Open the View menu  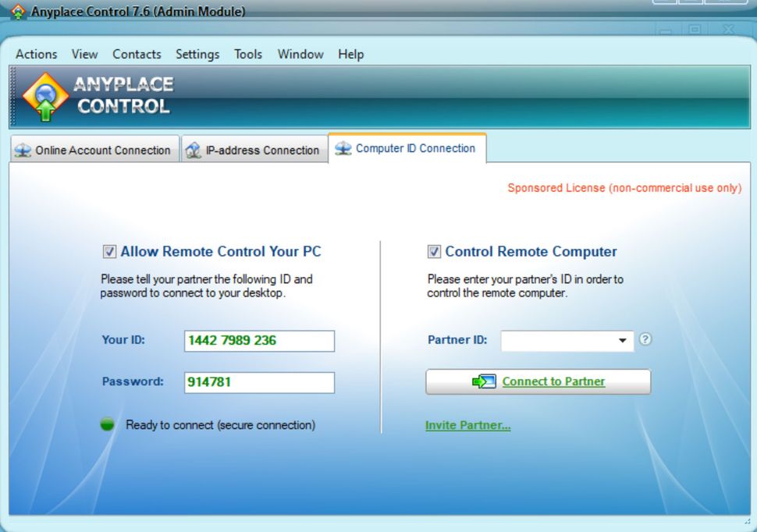click(x=84, y=54)
